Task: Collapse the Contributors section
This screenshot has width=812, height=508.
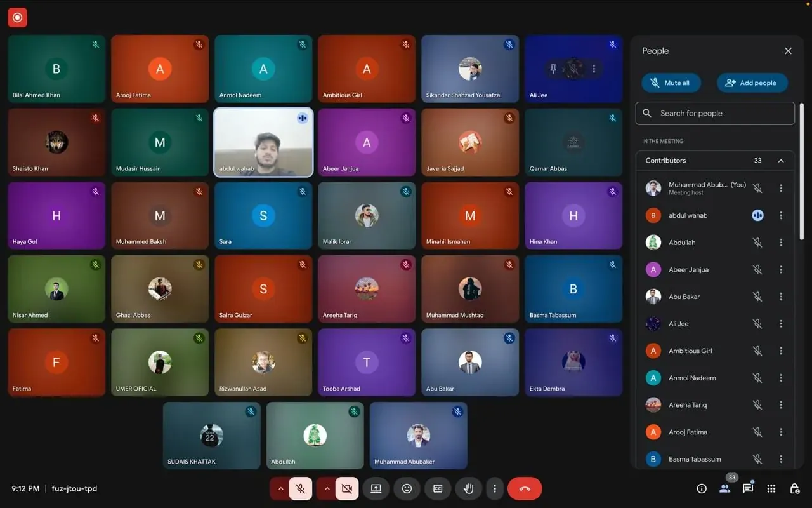Action: pyautogui.click(x=781, y=161)
